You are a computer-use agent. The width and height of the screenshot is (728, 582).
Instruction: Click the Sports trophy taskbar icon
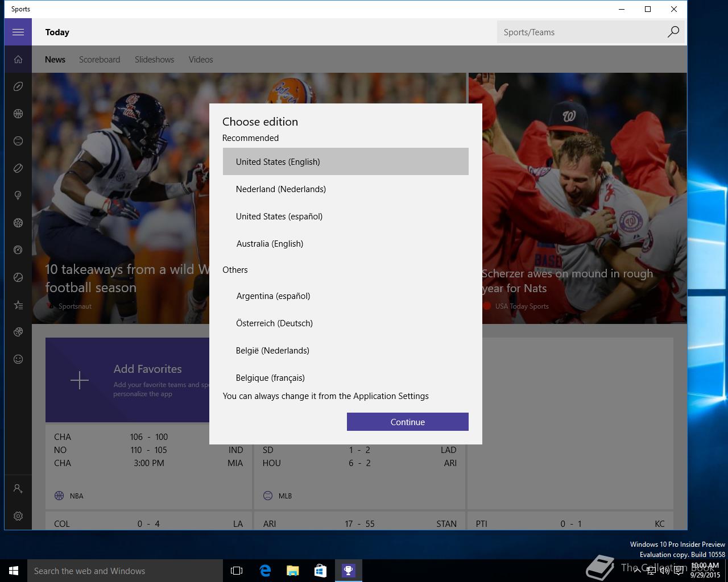(x=348, y=571)
